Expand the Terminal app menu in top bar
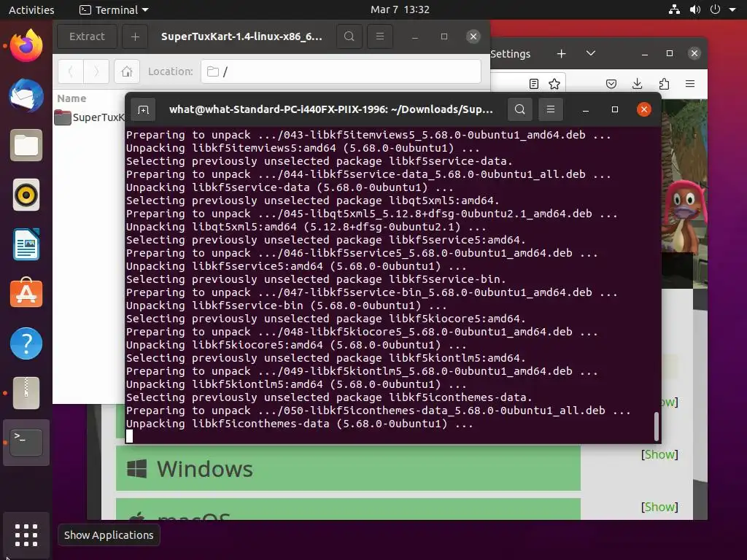This screenshot has width=747, height=560. pos(115,9)
